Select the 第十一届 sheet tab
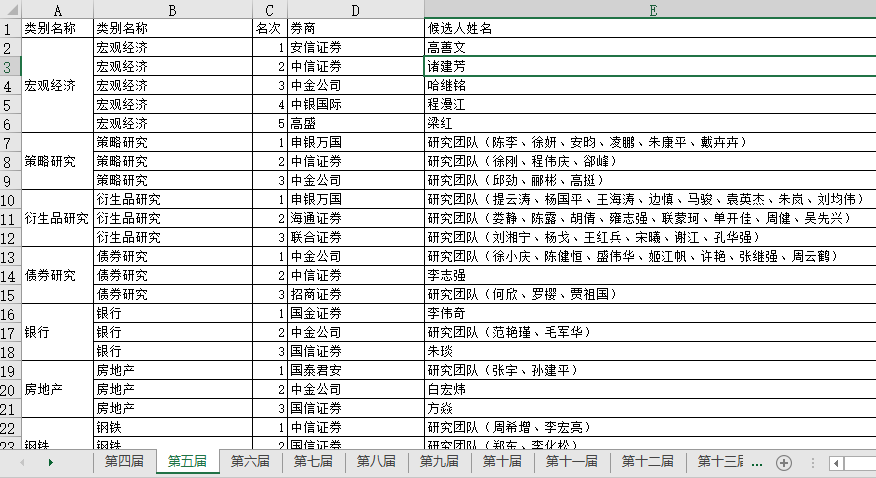Viewport: 876px width, 478px height. 572,461
